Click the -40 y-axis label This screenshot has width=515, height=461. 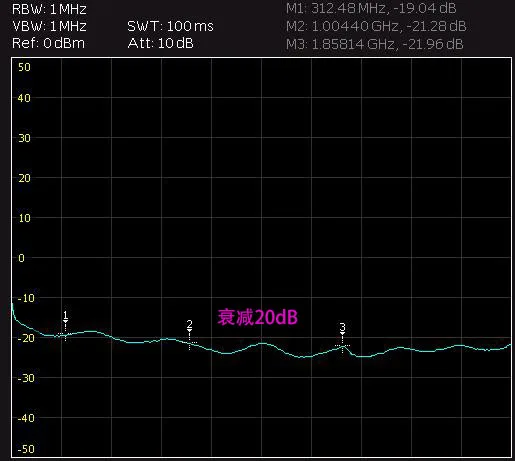[26, 418]
